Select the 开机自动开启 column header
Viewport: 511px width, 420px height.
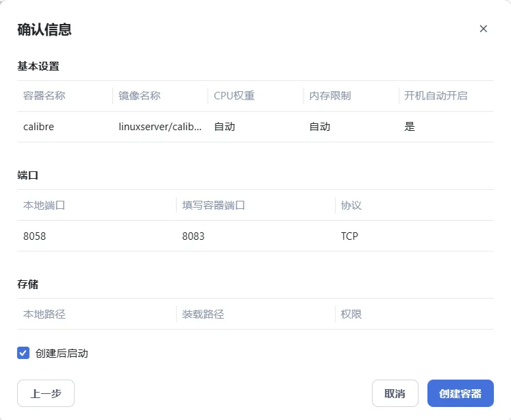436,96
